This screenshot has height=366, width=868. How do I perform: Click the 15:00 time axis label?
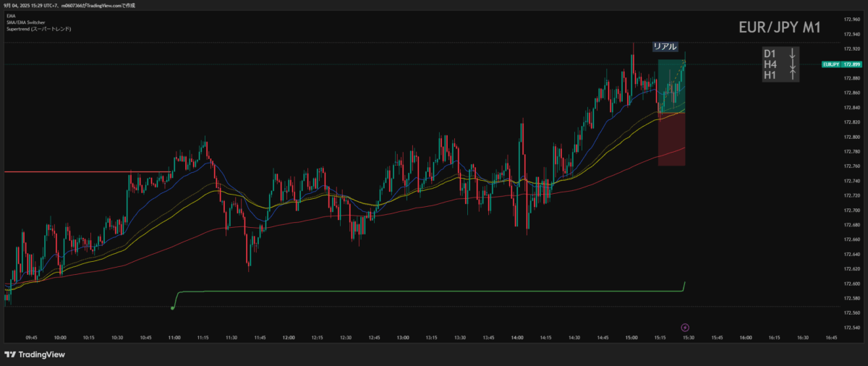tap(631, 337)
